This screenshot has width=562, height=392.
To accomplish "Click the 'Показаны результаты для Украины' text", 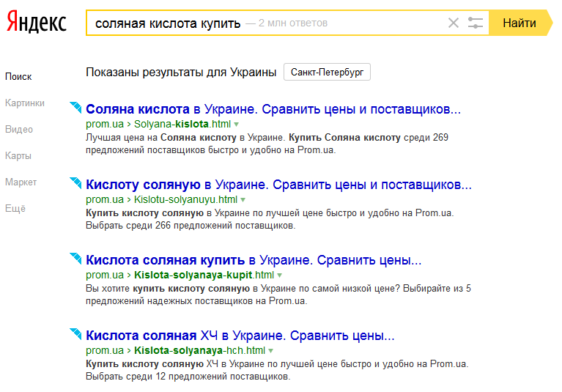I will point(181,73).
